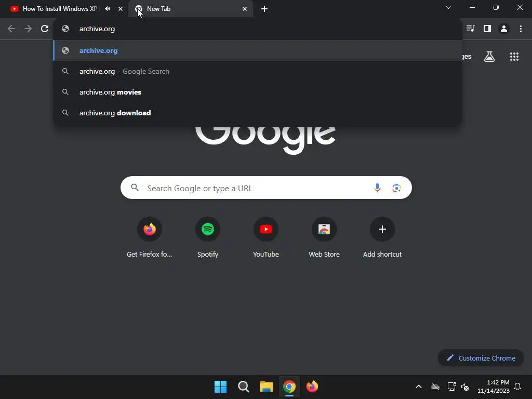
Task: Click the address bar containing archive.org
Action: (258, 29)
